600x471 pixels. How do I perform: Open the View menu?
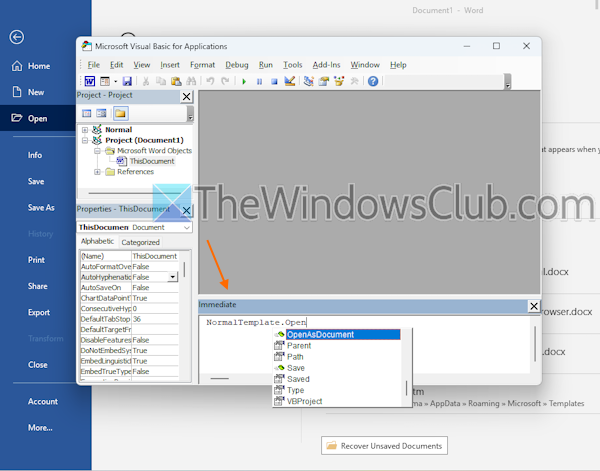tap(142, 65)
